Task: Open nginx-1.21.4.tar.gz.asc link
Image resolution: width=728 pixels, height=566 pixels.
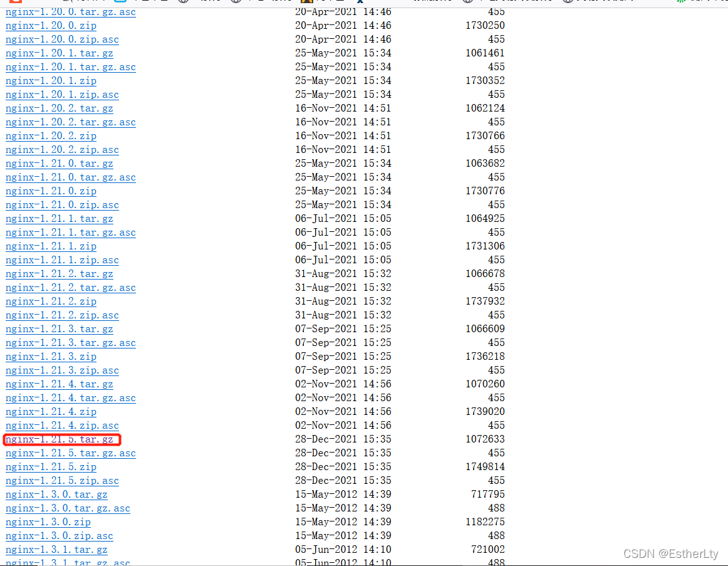Action: (71, 398)
